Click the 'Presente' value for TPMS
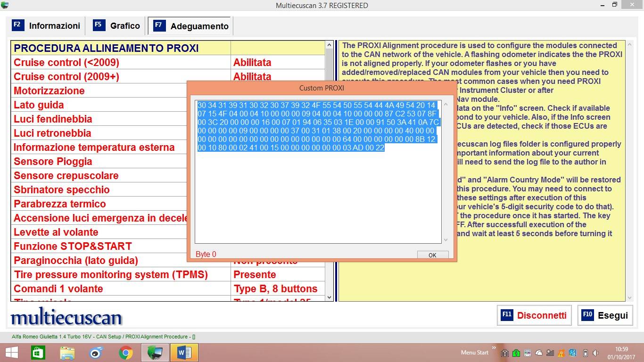The image size is (644, 362). (x=255, y=275)
